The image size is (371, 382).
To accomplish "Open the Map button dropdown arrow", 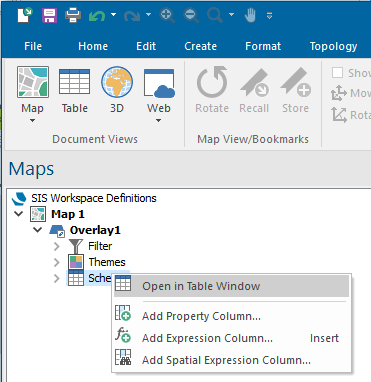I will (x=32, y=120).
